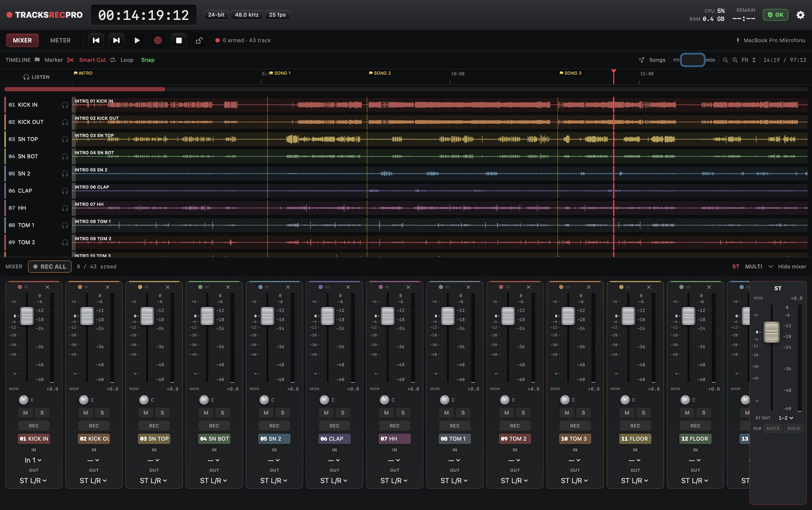This screenshot has width=812, height=510.
Task: Listen to the TOM 2 track headphone
Action: pos(65,242)
